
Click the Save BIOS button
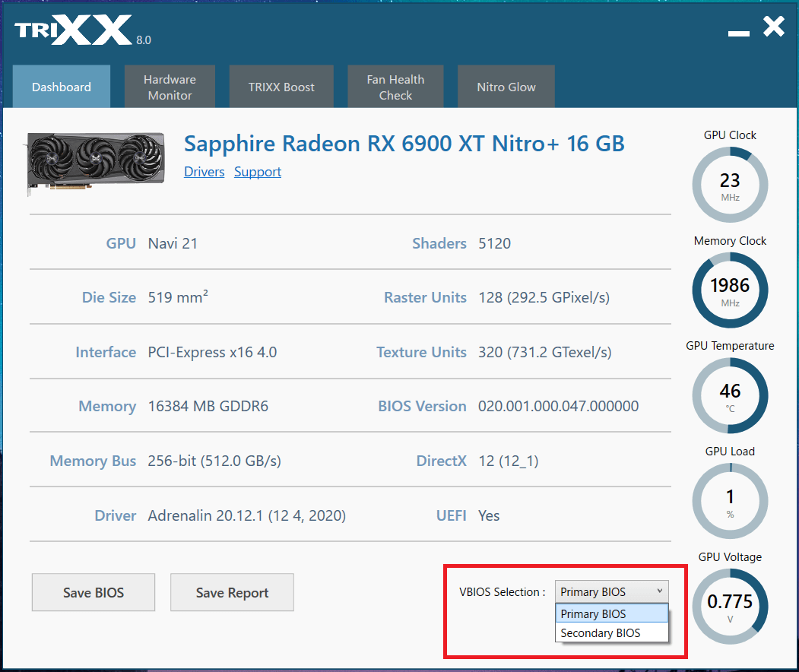[x=94, y=592]
